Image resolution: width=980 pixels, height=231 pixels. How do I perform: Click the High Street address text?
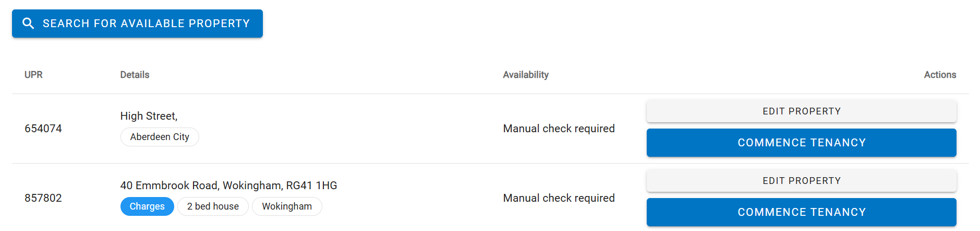point(149,116)
